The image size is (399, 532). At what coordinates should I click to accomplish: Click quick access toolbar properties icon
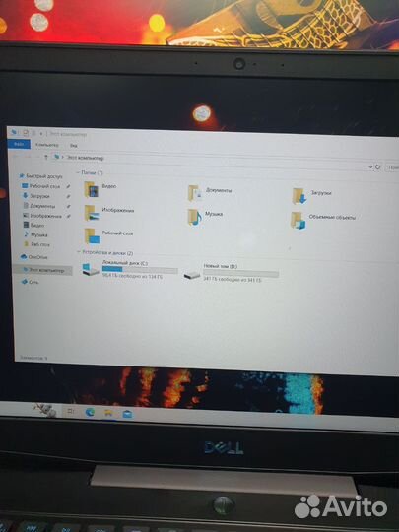pos(26,132)
